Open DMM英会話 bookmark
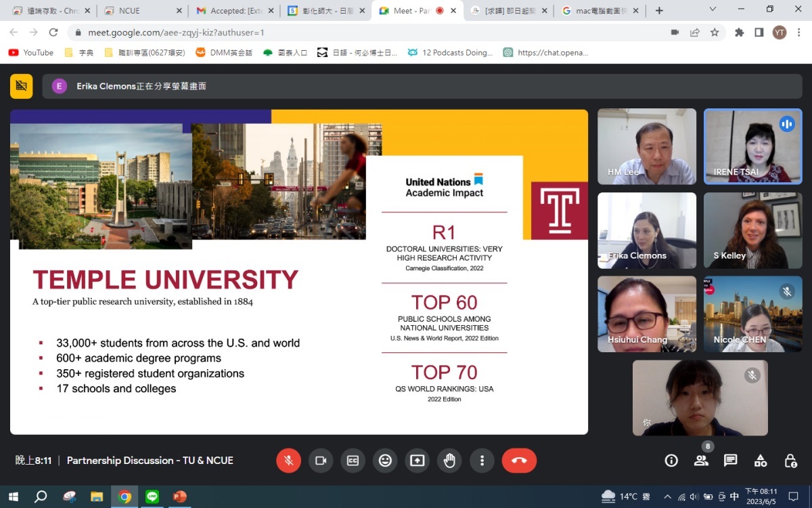The height and width of the screenshot is (508, 812). (x=224, y=52)
